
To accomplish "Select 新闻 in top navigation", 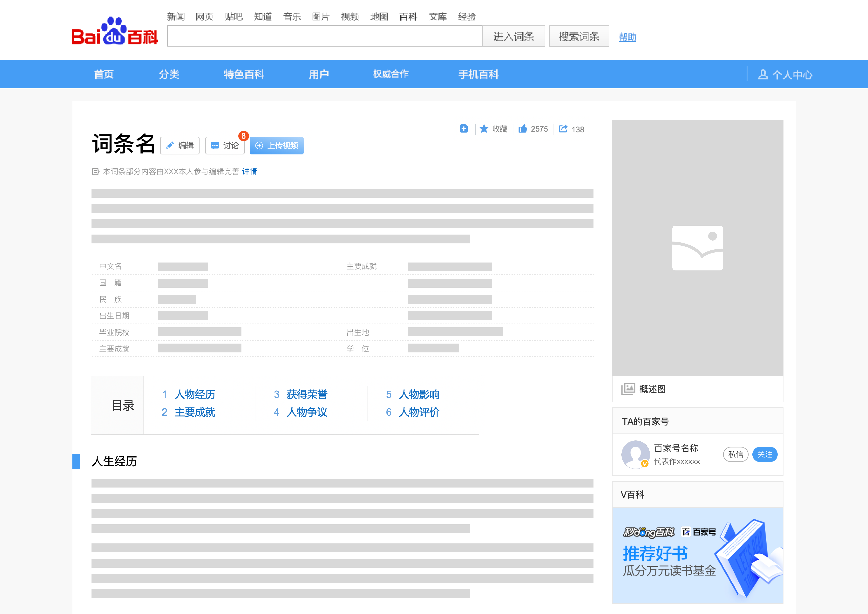I will [176, 17].
